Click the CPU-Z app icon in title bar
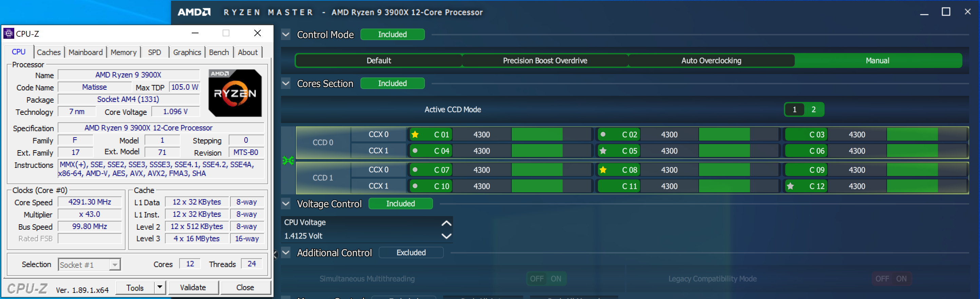The height and width of the screenshot is (299, 980). coord(8,34)
